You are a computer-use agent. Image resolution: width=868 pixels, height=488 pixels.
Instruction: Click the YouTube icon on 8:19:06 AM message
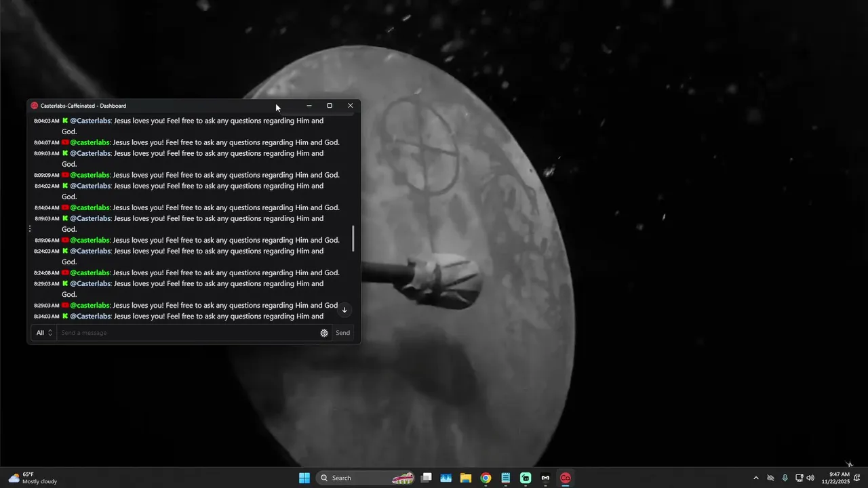click(65, 240)
